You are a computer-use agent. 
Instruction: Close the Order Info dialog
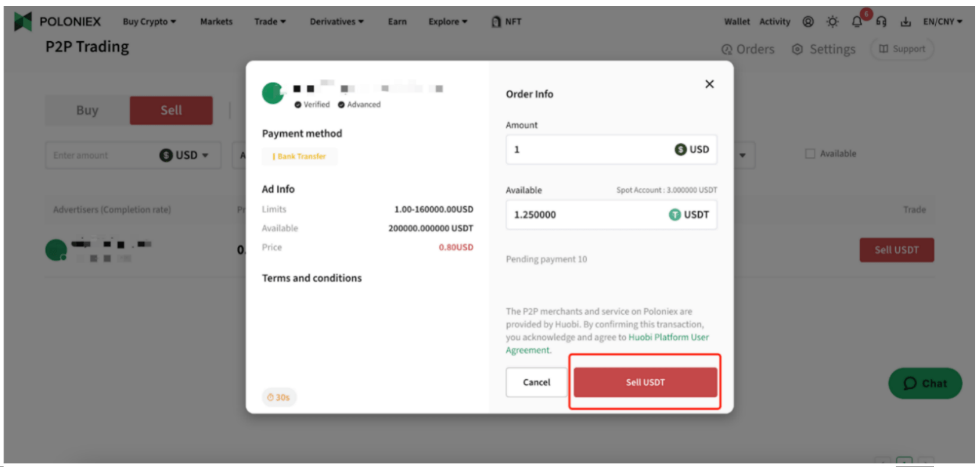[x=709, y=84]
